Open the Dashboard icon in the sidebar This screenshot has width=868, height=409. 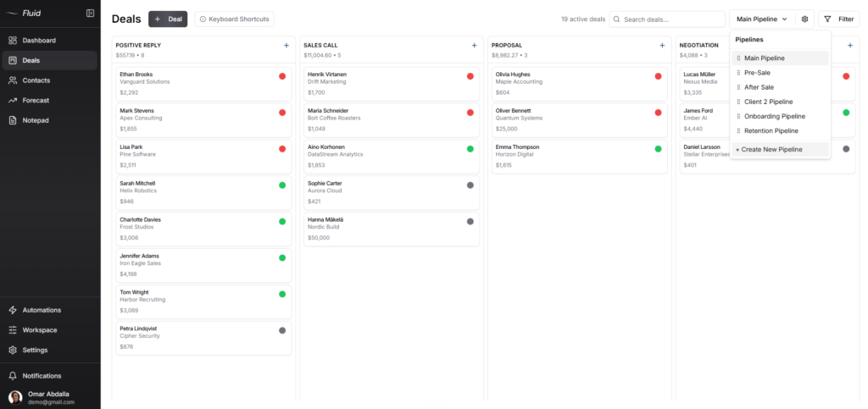(13, 41)
